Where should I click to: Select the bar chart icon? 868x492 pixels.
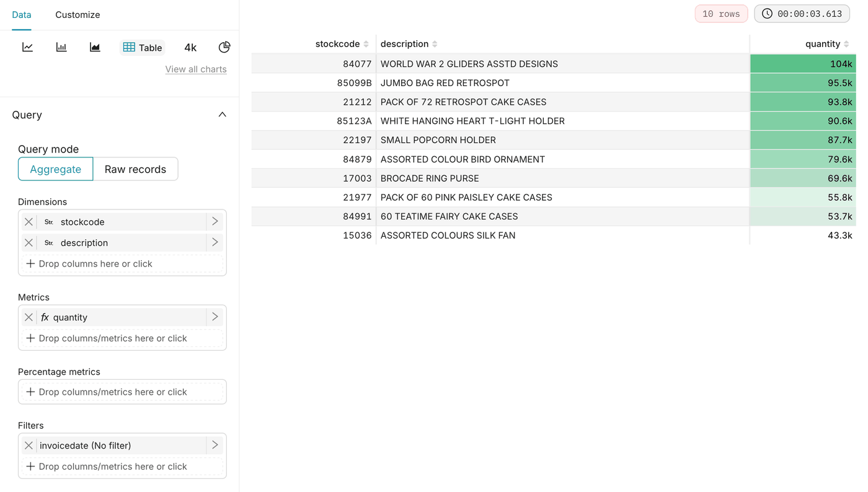(61, 47)
